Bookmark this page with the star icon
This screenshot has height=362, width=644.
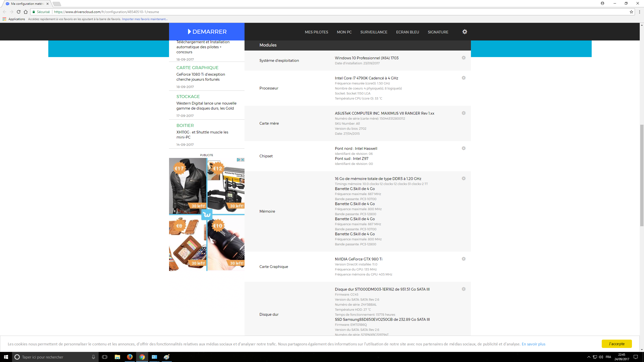(631, 12)
